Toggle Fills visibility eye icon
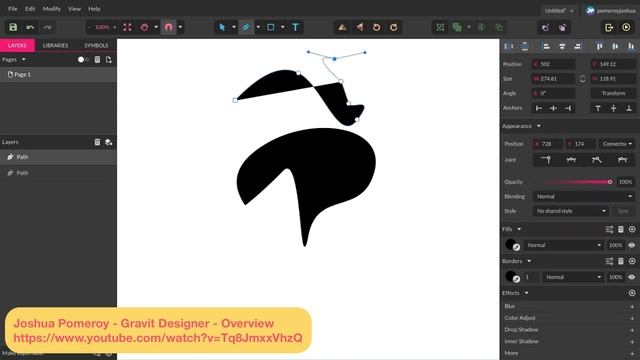The width and height of the screenshot is (640, 360). coord(631,245)
